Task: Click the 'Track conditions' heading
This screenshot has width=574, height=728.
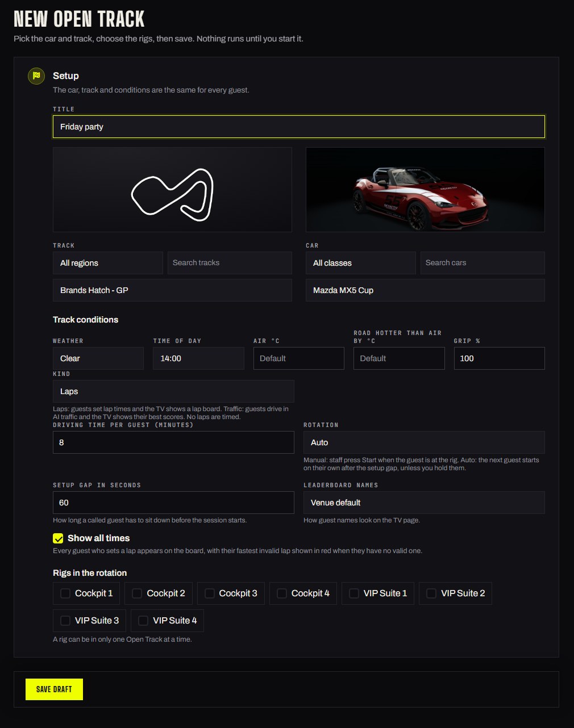Action: 85,320
